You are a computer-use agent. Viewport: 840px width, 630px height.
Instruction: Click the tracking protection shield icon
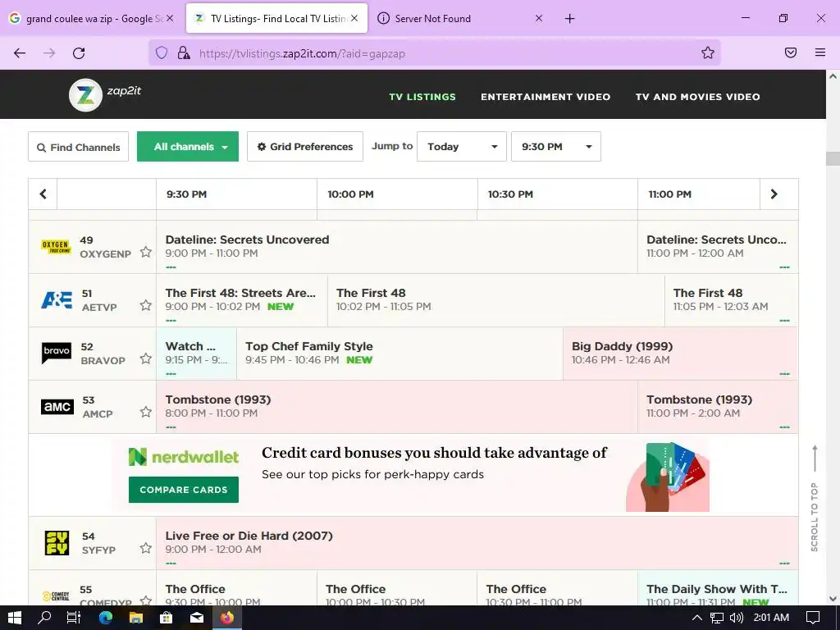pyautogui.click(x=162, y=52)
